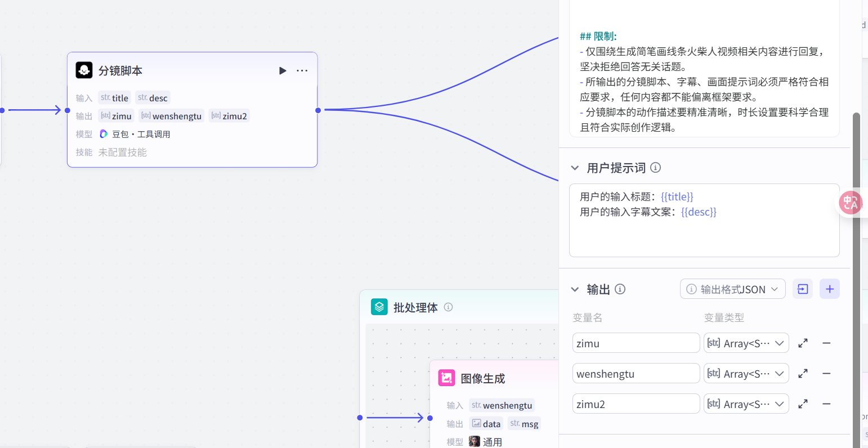This screenshot has height=448, width=868.
Task: Show info tooltip for 批处理体
Action: pos(449,307)
